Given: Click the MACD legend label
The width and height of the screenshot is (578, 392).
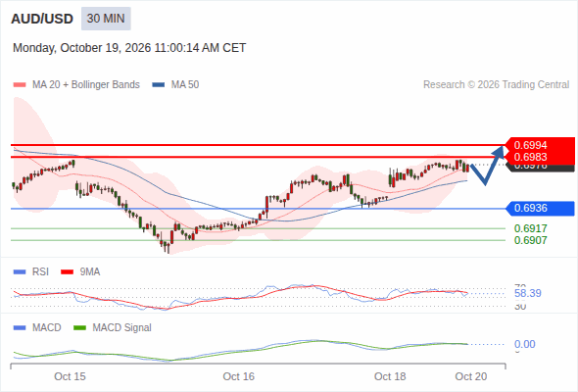Looking at the screenshot, I should click(x=47, y=328).
